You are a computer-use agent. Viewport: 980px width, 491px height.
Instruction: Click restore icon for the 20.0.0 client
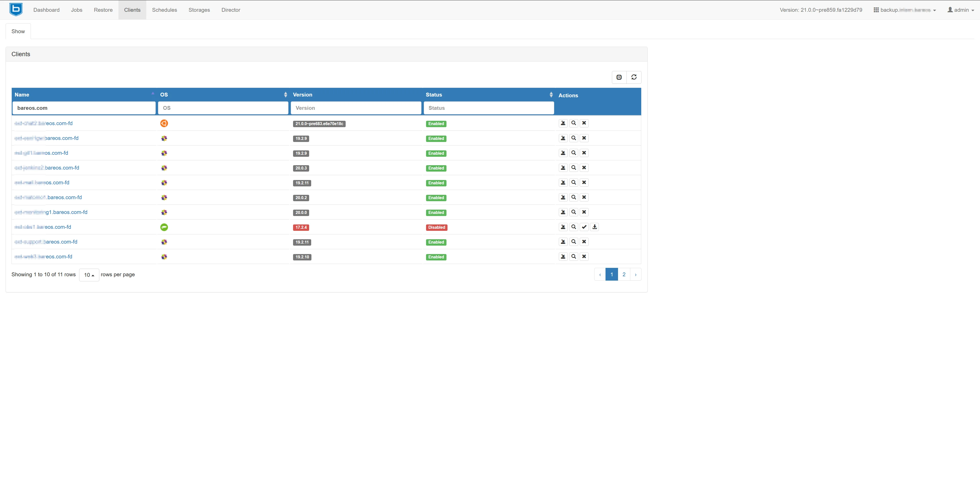(563, 212)
